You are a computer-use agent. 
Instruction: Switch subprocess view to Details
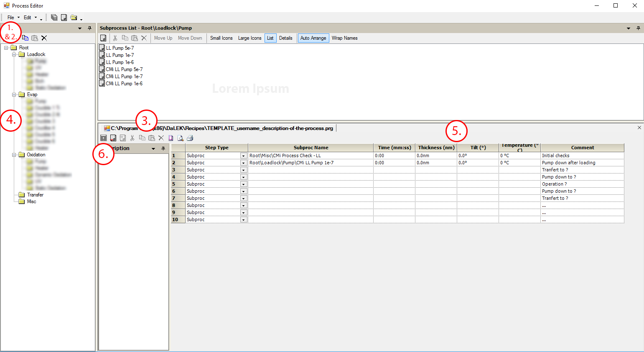[285, 38]
